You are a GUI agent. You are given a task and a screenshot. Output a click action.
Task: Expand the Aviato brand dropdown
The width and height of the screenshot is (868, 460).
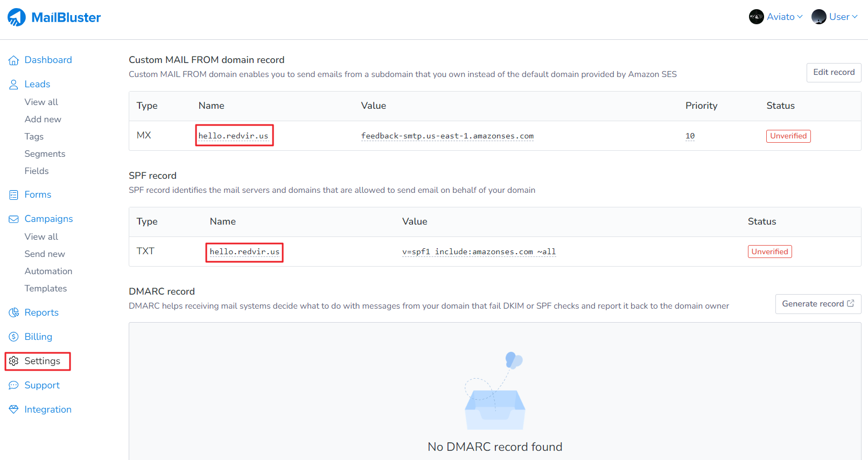[x=776, y=17]
